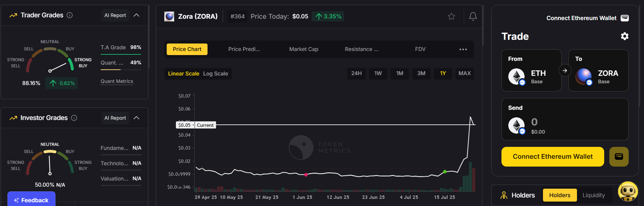Screen dimensions: 644x206
Task: Click the Holders person icon
Action: 504,195
